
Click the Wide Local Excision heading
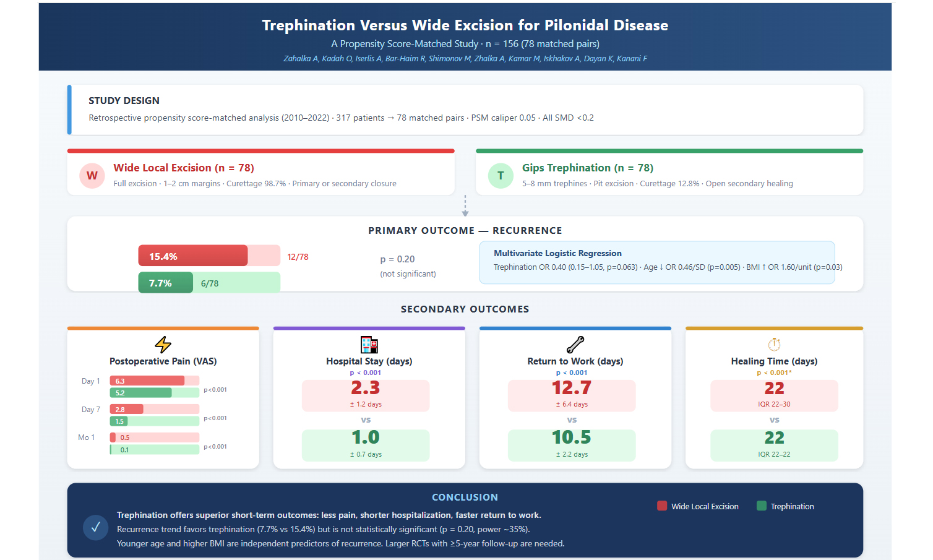184,168
